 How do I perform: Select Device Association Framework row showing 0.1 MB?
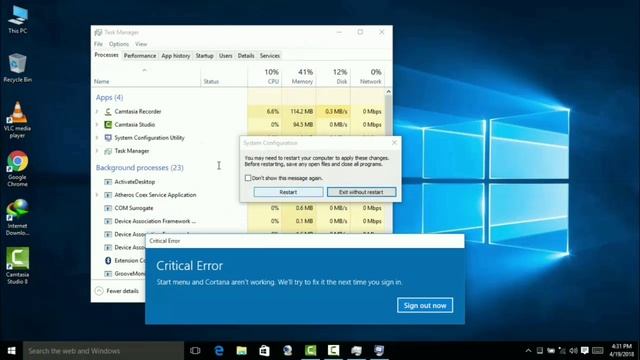tap(238, 221)
